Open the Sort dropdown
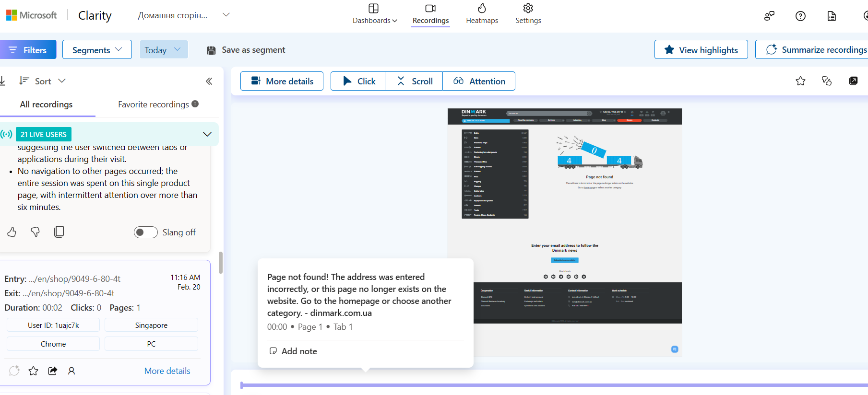This screenshot has width=868, height=395. pyautogui.click(x=42, y=81)
